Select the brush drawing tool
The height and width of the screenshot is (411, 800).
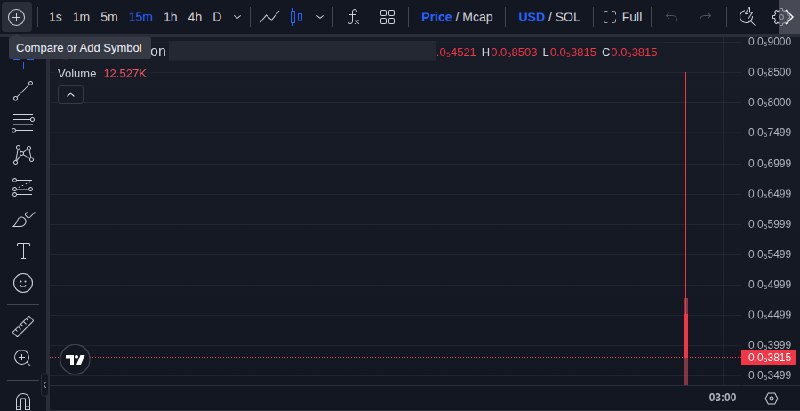point(23,220)
